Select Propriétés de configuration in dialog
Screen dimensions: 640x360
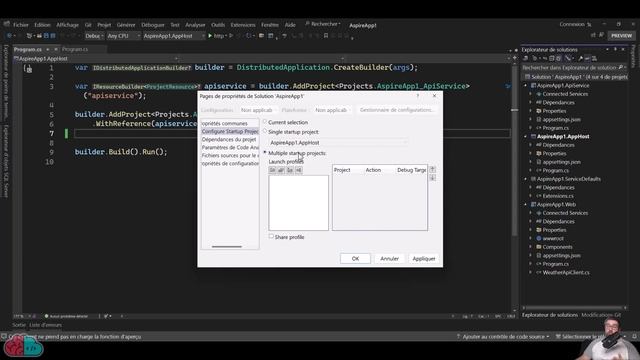(x=230, y=163)
